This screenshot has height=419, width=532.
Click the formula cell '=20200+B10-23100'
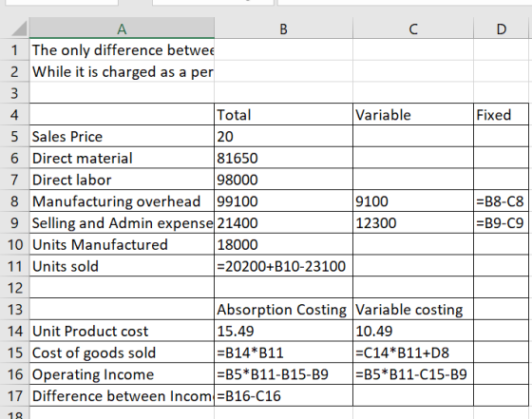tap(283, 266)
